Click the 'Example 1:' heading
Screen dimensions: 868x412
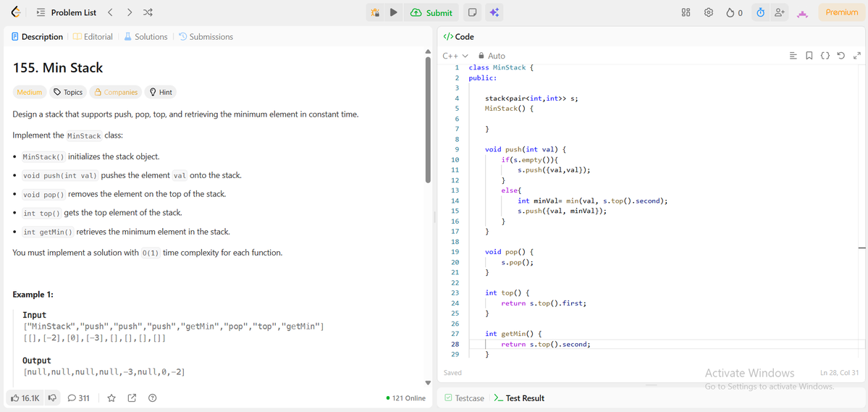(33, 294)
